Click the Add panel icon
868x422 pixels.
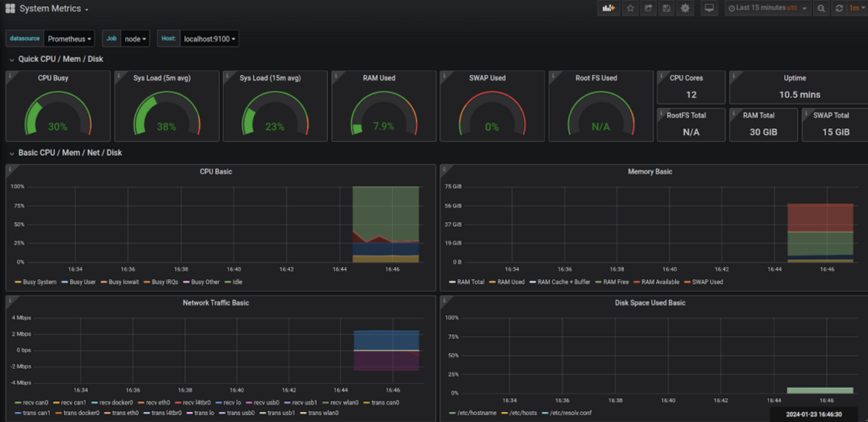click(609, 8)
